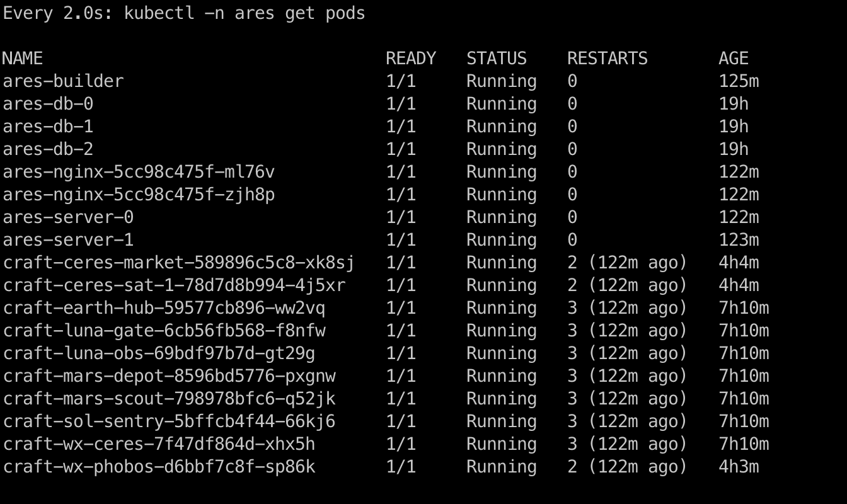This screenshot has width=847, height=504.
Task: Click the STATUS column header
Action: point(497,59)
